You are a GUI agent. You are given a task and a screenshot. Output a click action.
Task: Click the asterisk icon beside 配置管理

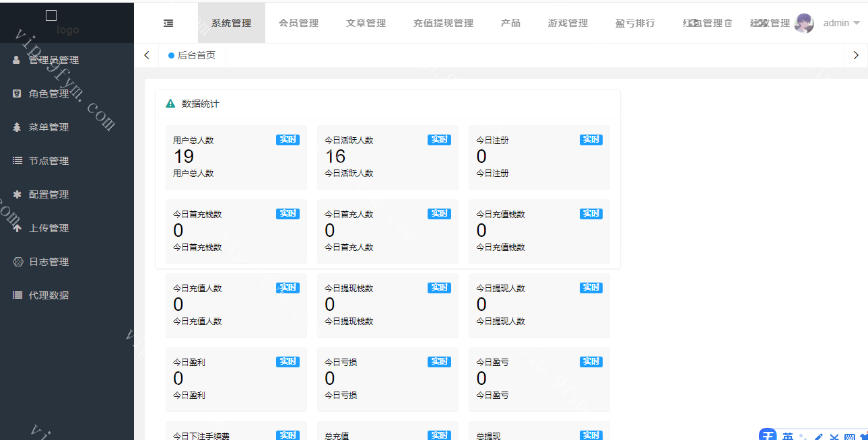(x=17, y=194)
